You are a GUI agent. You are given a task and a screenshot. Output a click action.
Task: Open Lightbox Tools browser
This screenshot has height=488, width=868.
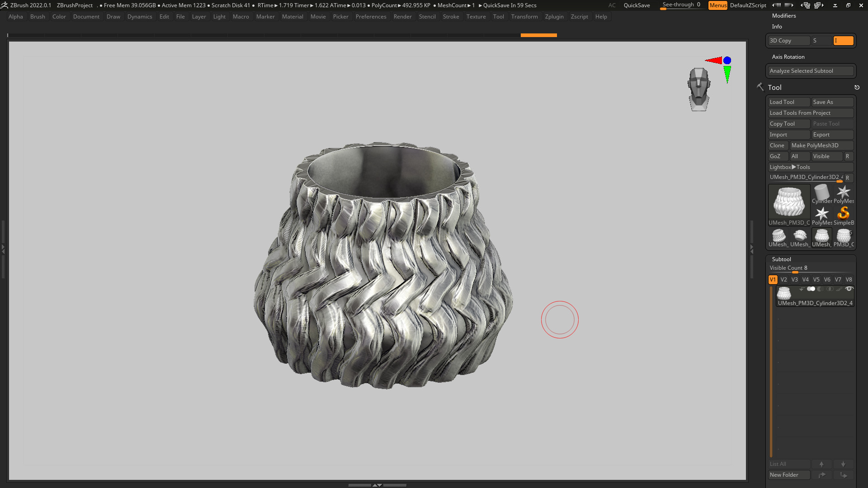pos(811,167)
